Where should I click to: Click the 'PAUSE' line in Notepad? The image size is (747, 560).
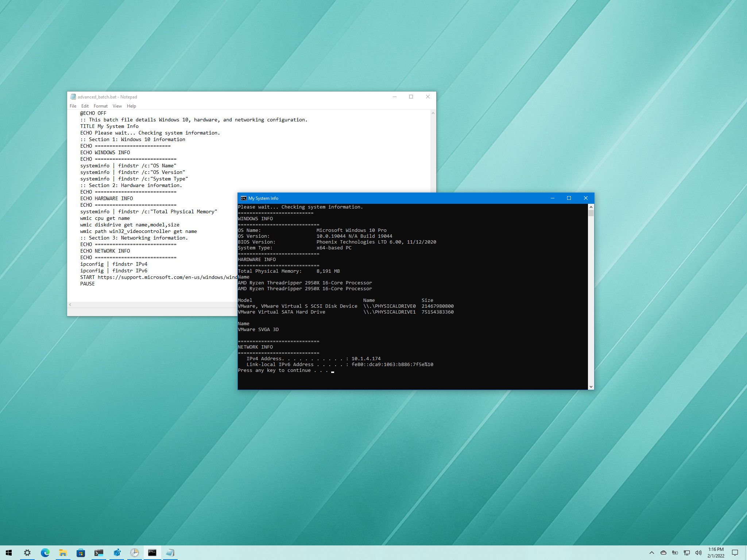click(88, 284)
